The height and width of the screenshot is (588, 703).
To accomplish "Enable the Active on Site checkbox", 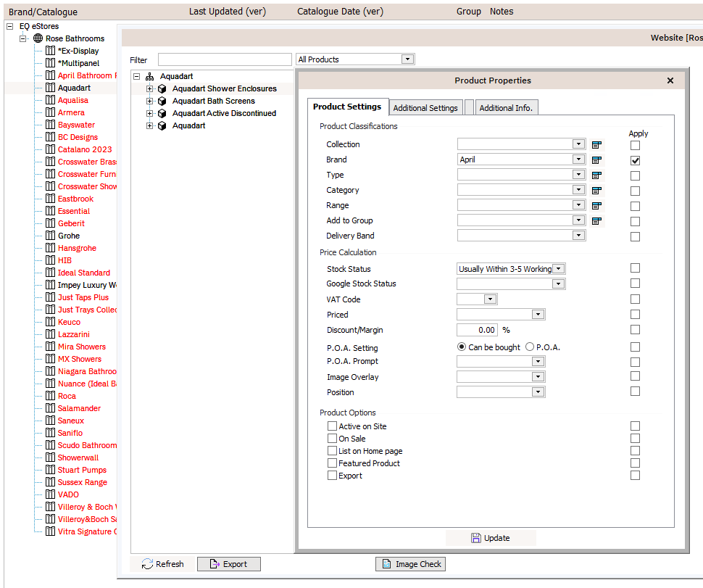I will [333, 426].
